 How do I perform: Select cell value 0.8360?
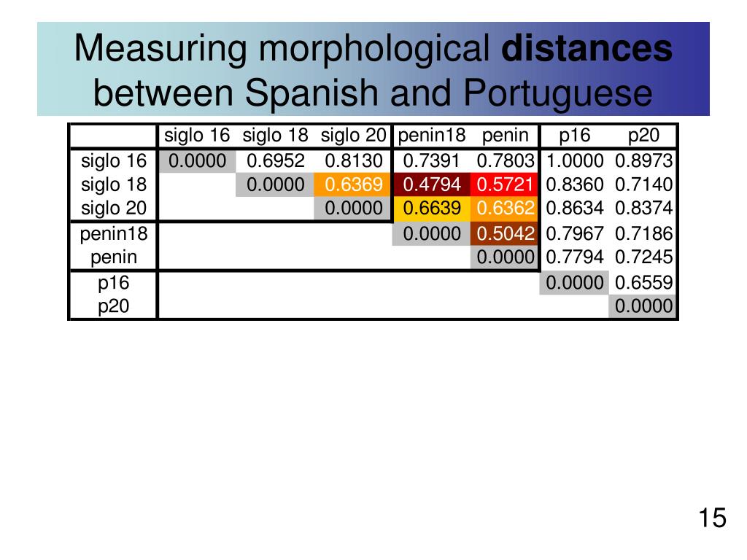[x=575, y=184]
